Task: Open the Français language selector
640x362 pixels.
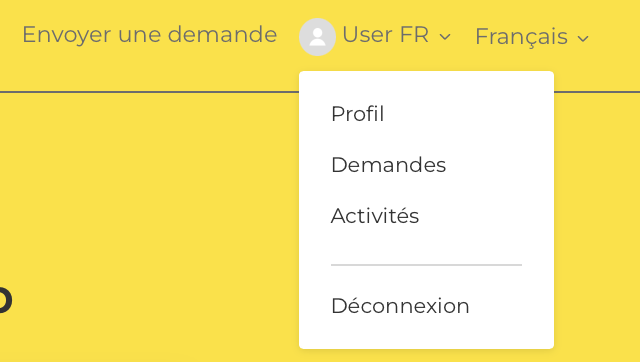Action: [x=532, y=37]
